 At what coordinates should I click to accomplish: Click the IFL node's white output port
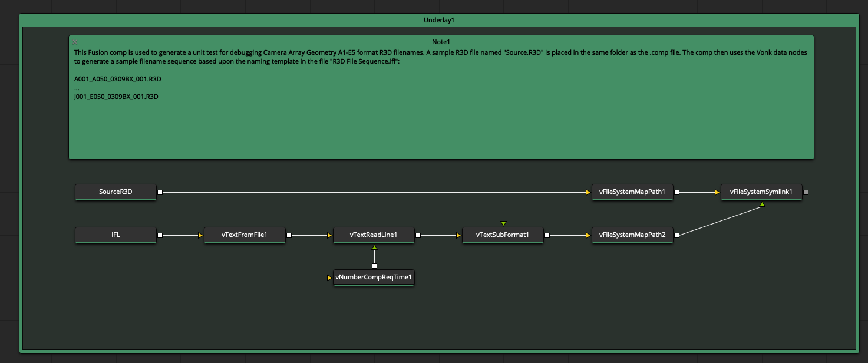point(160,235)
